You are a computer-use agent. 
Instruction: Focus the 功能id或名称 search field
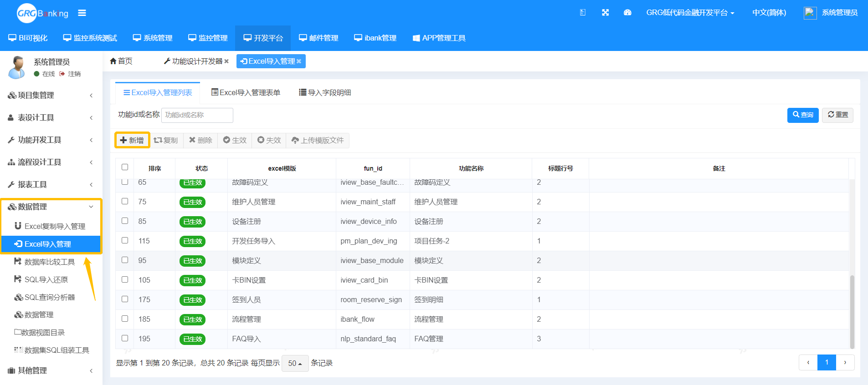coord(197,115)
